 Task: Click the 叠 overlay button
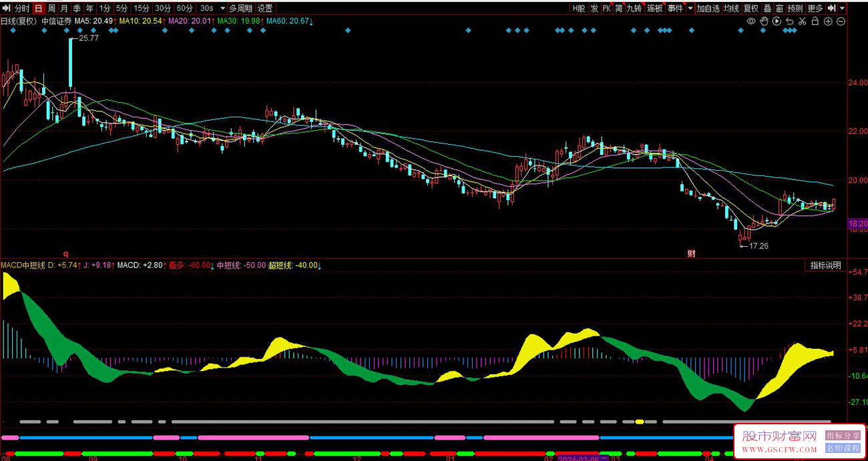point(767,8)
